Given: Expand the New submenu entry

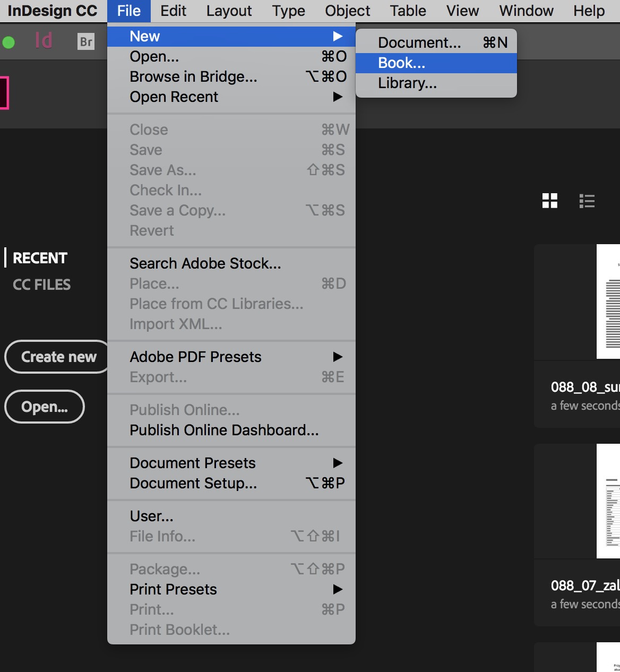Looking at the screenshot, I should point(231,36).
